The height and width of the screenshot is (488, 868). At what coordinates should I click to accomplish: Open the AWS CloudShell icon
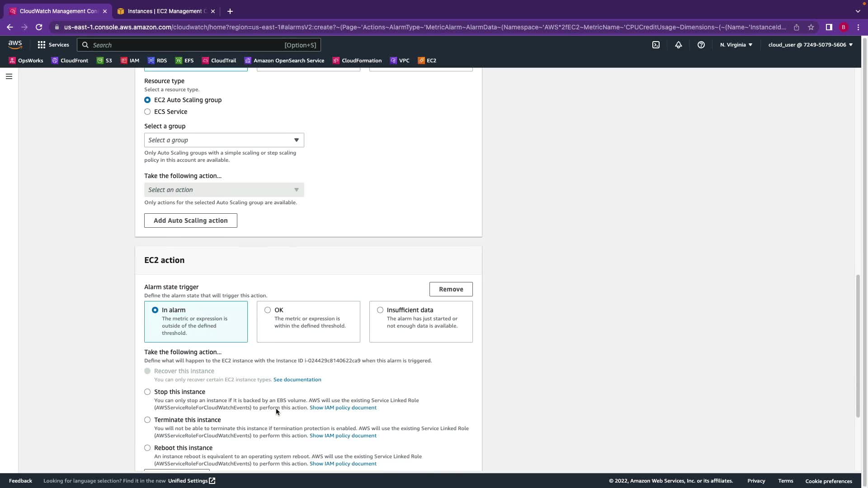click(656, 45)
